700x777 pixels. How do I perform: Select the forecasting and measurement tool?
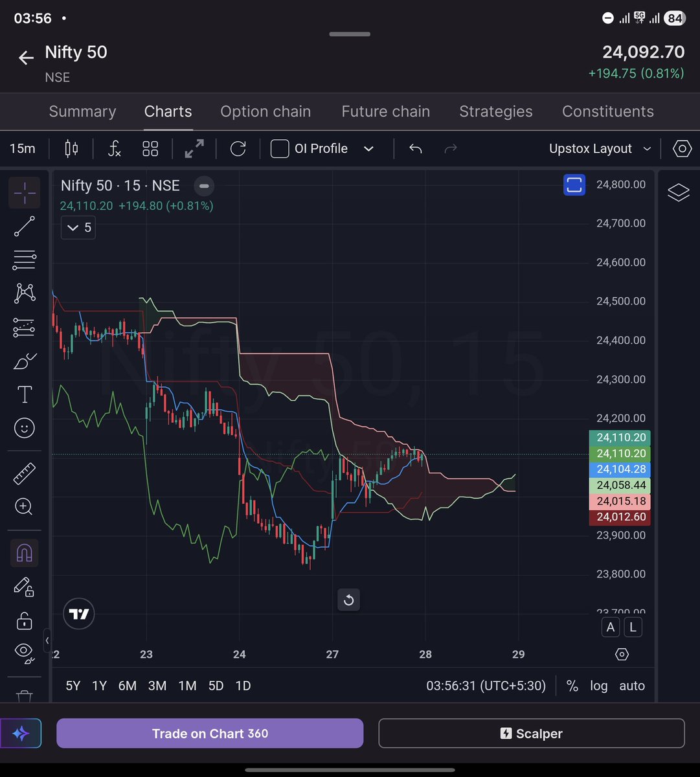(25, 327)
